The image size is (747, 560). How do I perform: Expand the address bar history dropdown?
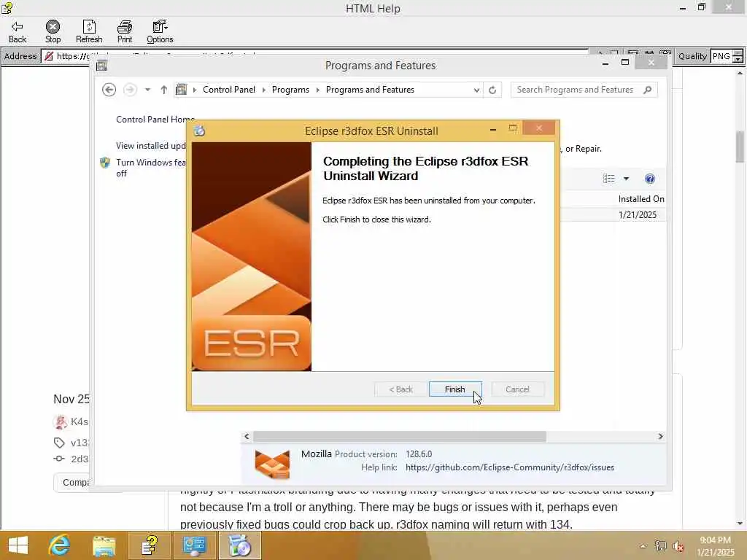point(476,90)
